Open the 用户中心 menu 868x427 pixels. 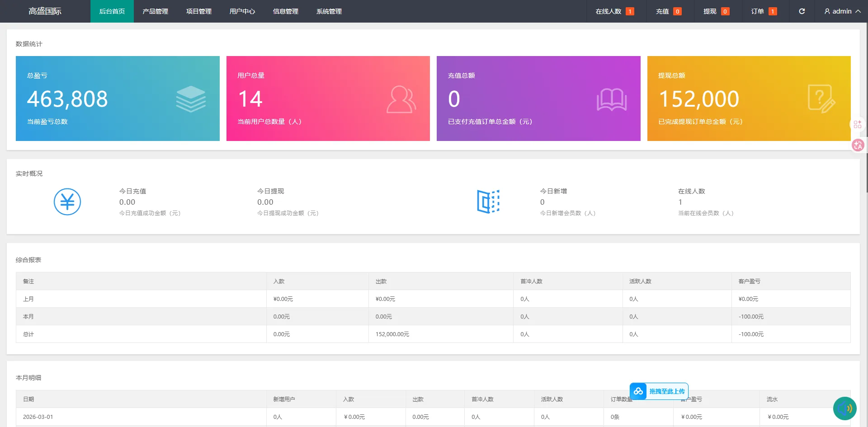click(x=243, y=11)
